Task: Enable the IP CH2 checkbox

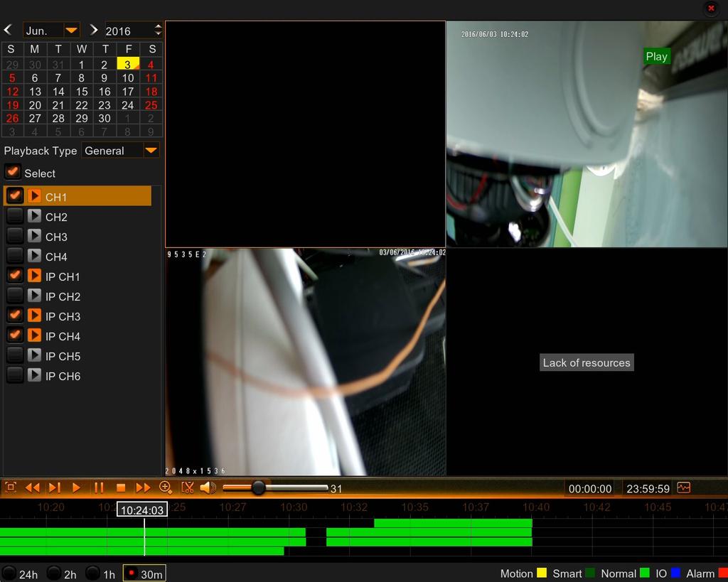Action: click(x=14, y=296)
